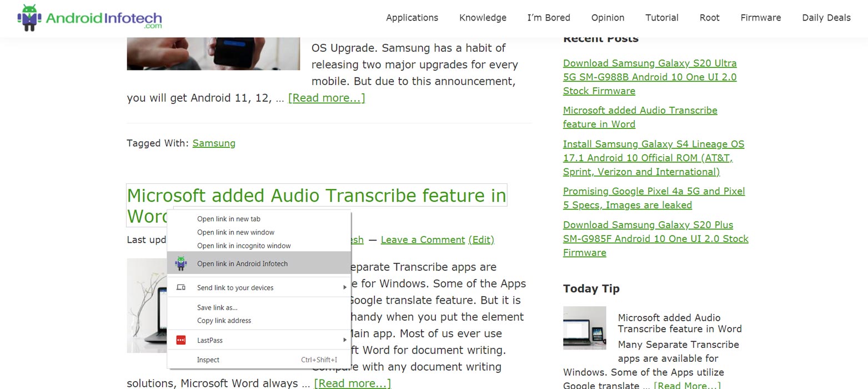The image size is (868, 389).
Task: Open recent post Galaxy S20 Ultra firmware
Action: (650, 77)
